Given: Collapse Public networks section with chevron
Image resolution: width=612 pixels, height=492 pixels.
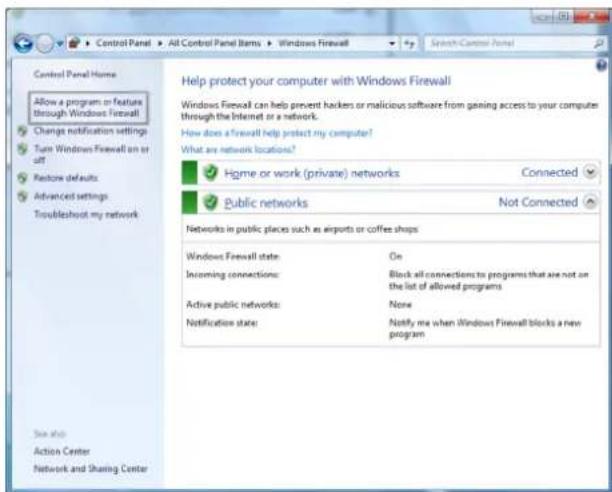Looking at the screenshot, I should click(591, 202).
